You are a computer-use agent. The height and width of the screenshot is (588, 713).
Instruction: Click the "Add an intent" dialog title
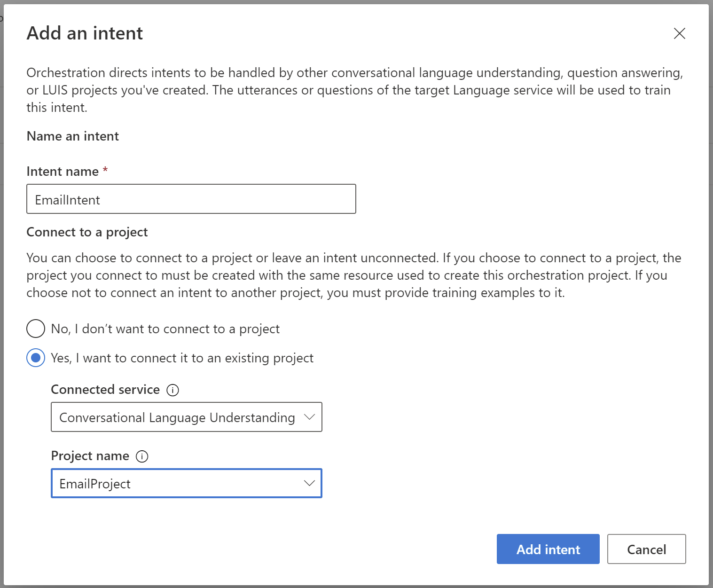pyautogui.click(x=85, y=33)
